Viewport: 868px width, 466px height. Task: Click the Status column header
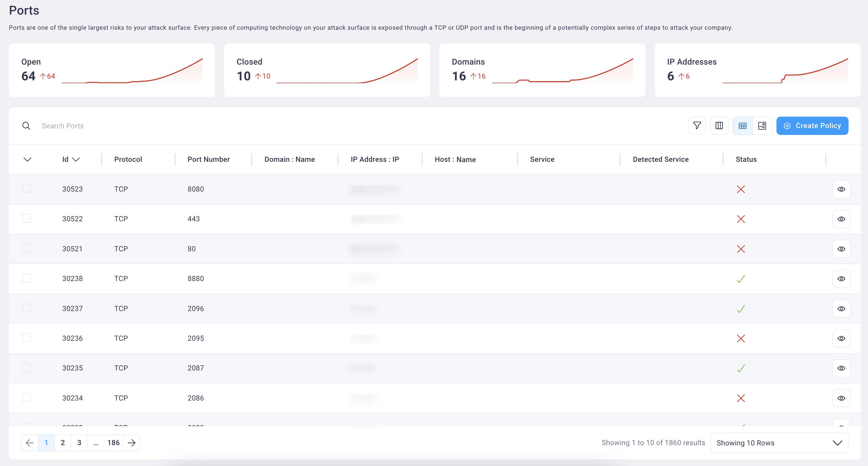point(746,159)
